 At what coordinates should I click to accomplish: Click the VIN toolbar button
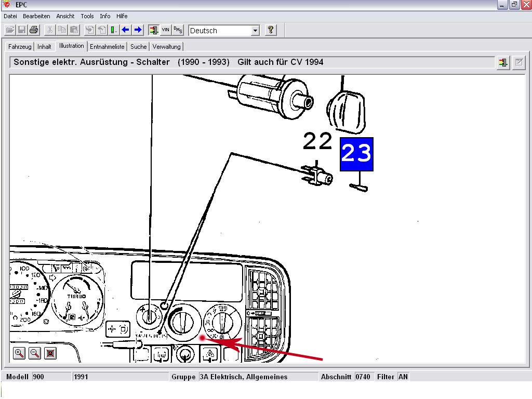pyautogui.click(x=166, y=30)
